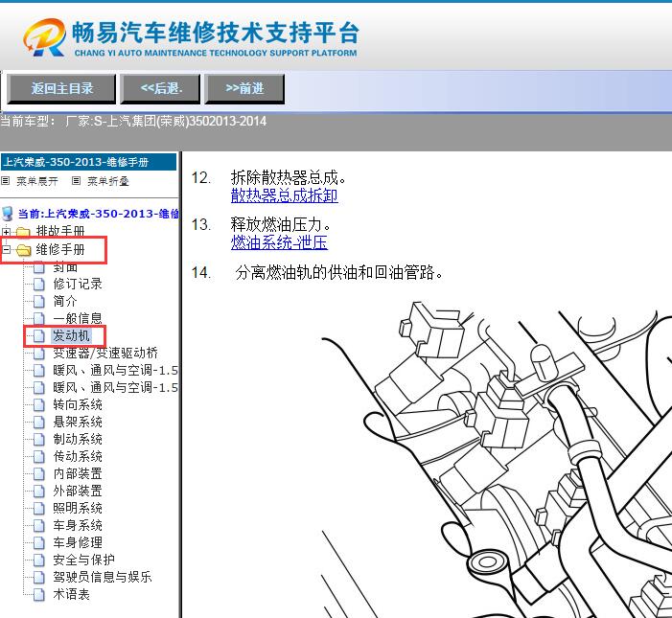The image size is (672, 618).
Task: Click the document icon next to 车身修理
Action: click(x=39, y=543)
